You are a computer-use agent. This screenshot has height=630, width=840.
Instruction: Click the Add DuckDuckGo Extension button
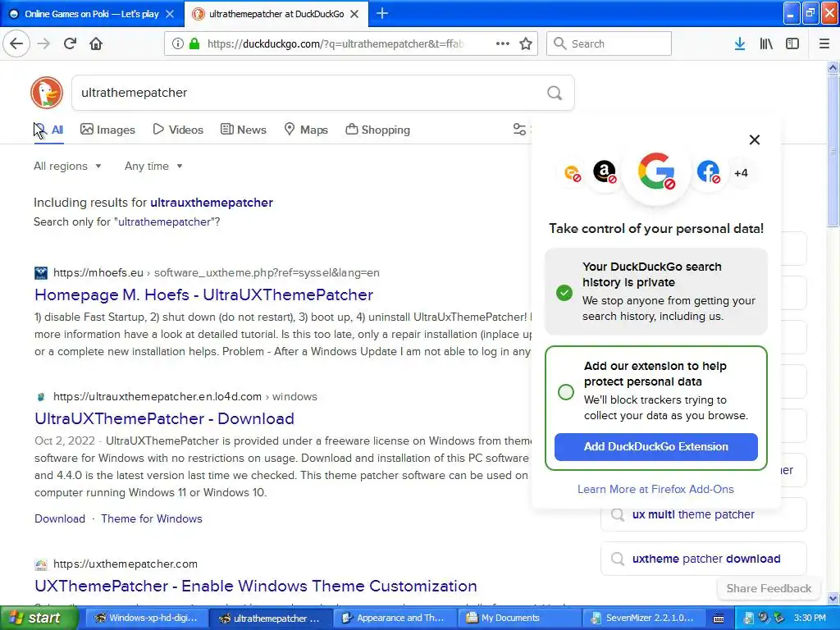[655, 447]
